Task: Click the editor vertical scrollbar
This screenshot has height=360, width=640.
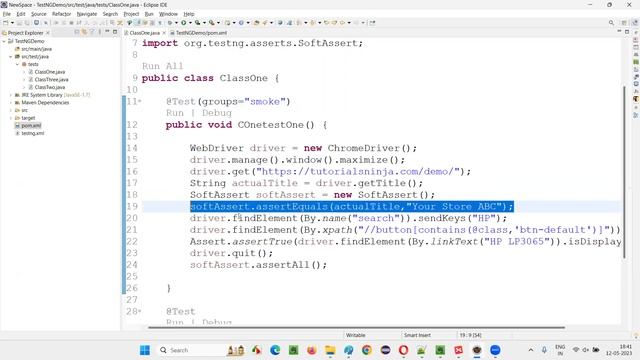Action: 624,171
